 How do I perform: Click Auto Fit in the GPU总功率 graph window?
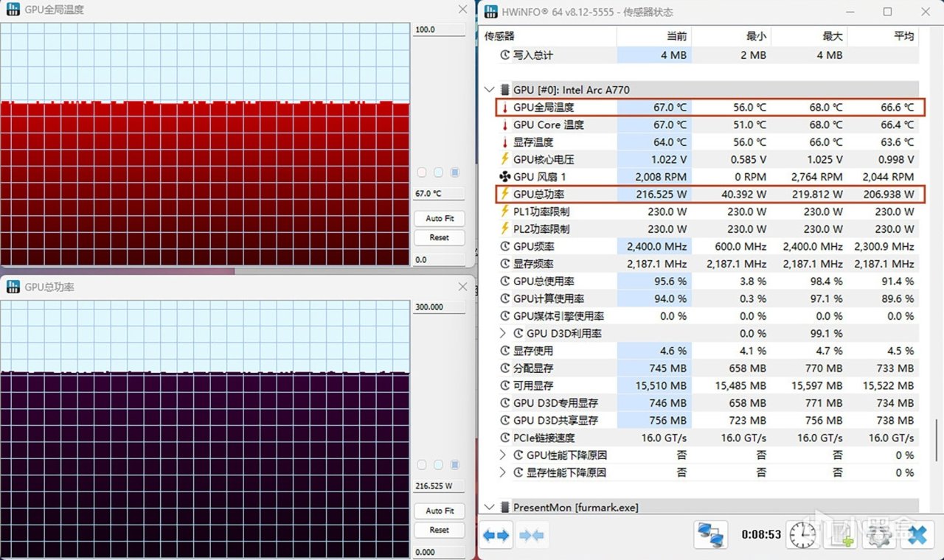(x=440, y=511)
